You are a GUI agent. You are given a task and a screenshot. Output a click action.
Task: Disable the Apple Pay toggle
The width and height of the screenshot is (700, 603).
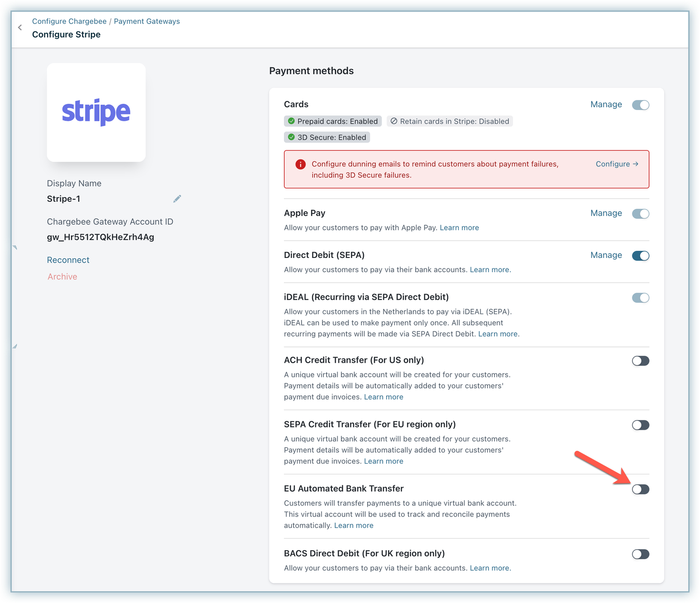(x=640, y=214)
